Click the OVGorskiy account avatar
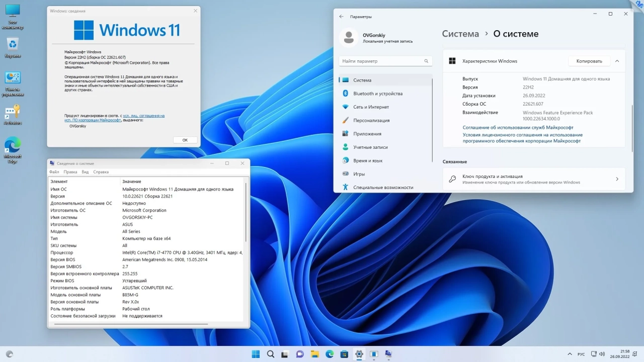644x362 pixels. (x=348, y=38)
